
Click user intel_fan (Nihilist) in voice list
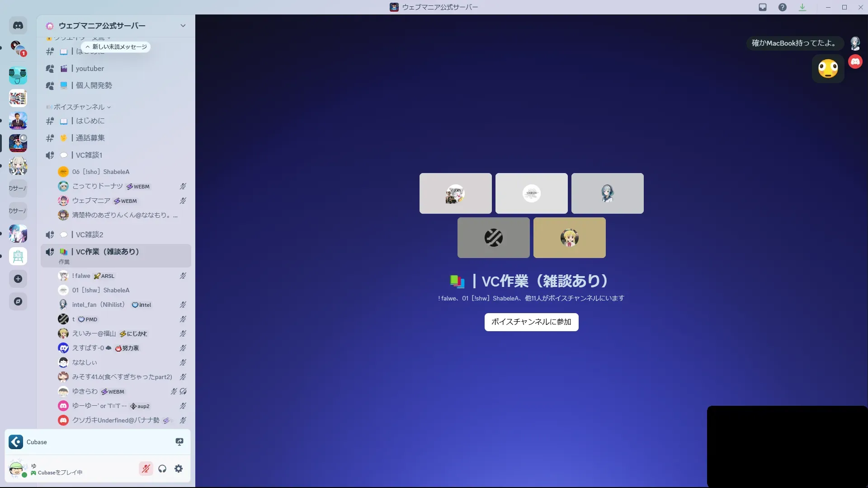98,305
